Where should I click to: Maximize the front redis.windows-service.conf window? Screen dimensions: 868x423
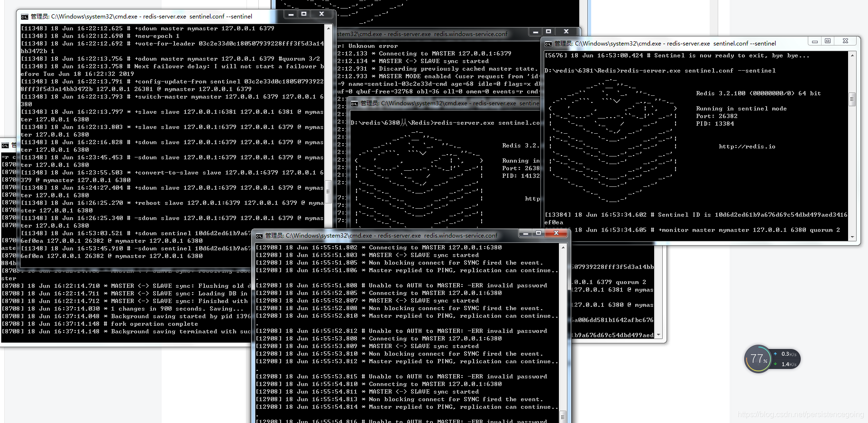538,233
